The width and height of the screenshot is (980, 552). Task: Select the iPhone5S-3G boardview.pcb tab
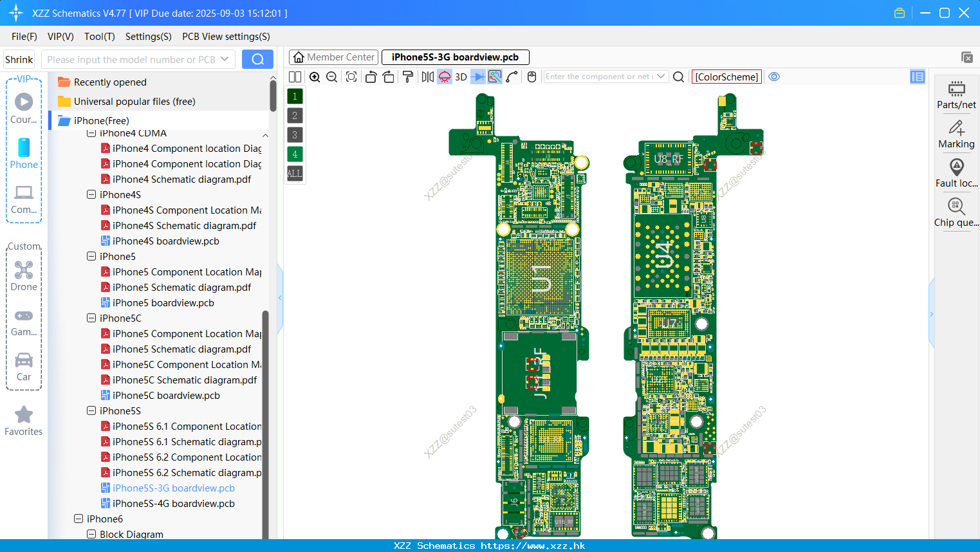(455, 57)
